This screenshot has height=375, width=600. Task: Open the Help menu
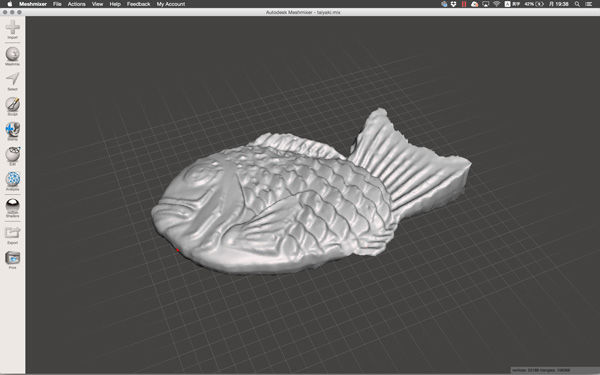tap(115, 4)
